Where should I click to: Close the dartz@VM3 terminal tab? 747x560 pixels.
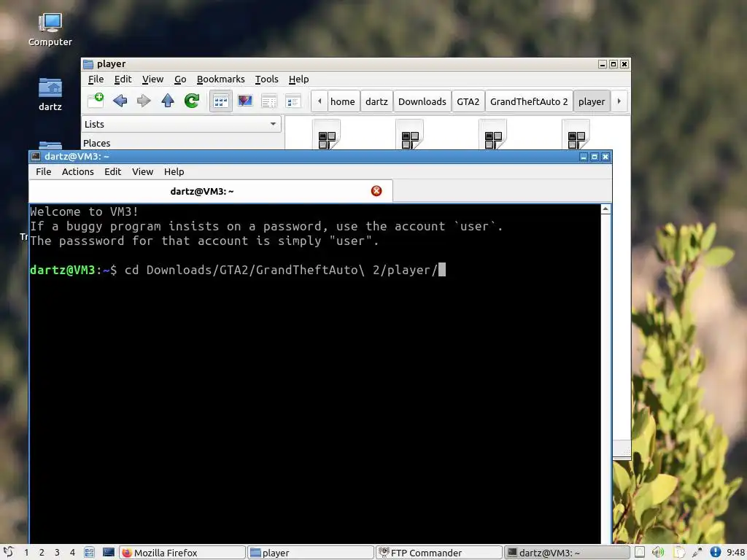pyautogui.click(x=376, y=191)
